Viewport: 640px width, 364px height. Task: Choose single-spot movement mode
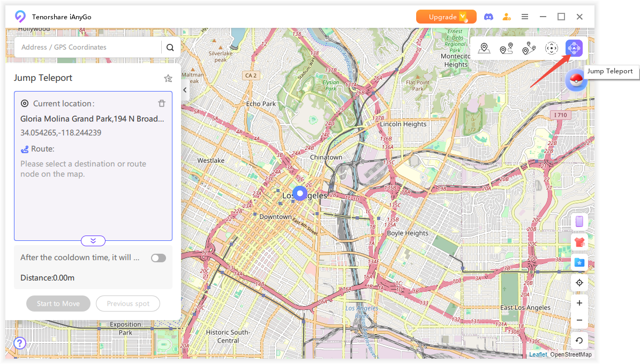pos(506,49)
